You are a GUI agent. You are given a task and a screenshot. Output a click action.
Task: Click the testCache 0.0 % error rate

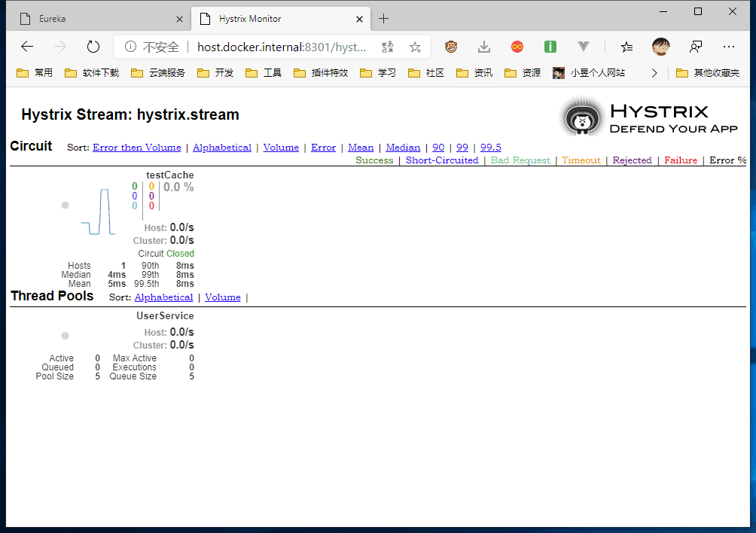point(178,187)
